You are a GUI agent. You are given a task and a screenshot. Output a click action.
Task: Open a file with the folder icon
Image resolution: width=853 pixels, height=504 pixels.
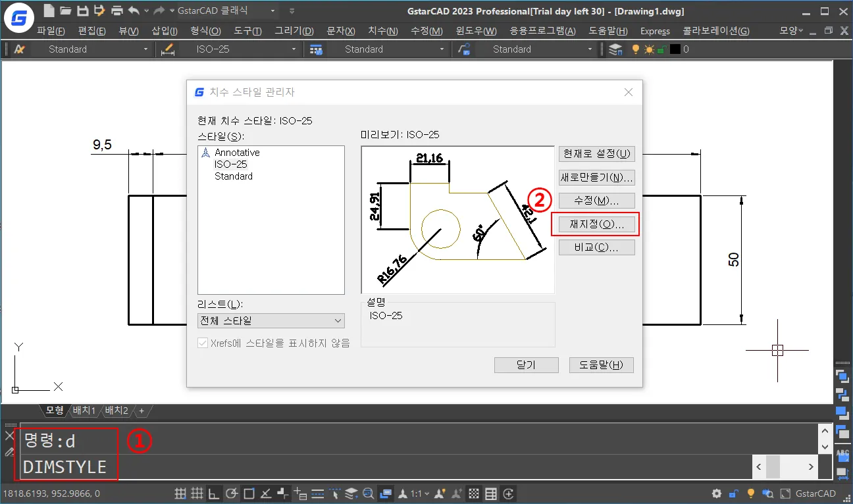pyautogui.click(x=65, y=11)
